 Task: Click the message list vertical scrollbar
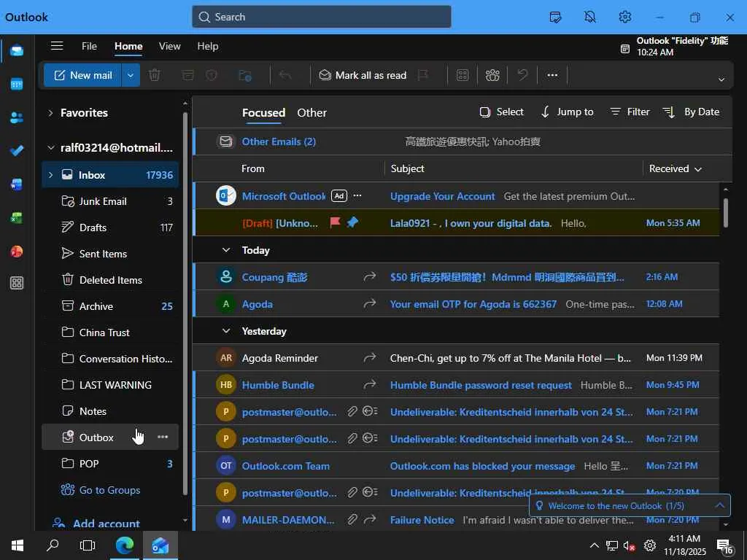(x=726, y=214)
